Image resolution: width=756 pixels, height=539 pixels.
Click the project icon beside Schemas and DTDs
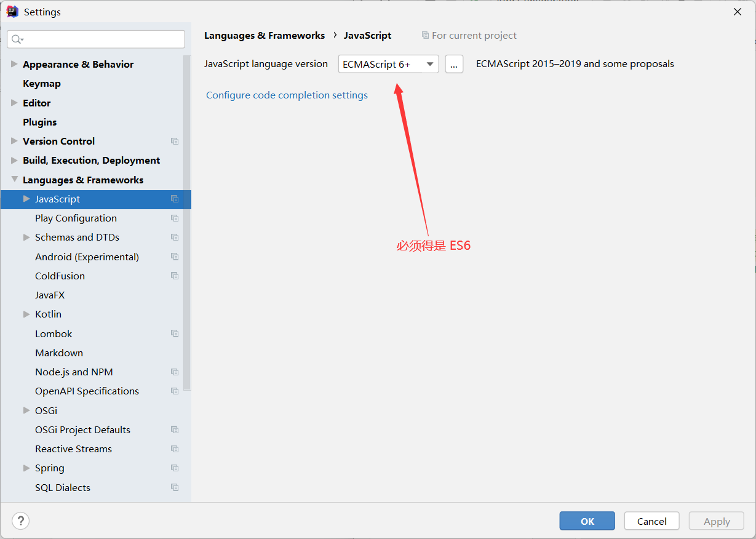tap(175, 238)
